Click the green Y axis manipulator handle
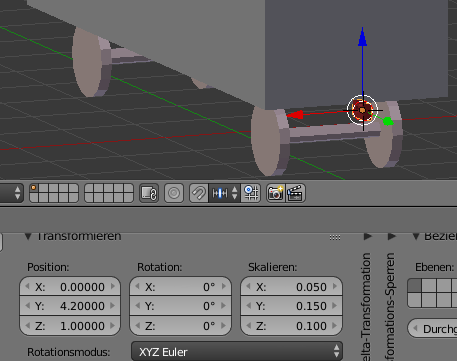 [388, 121]
